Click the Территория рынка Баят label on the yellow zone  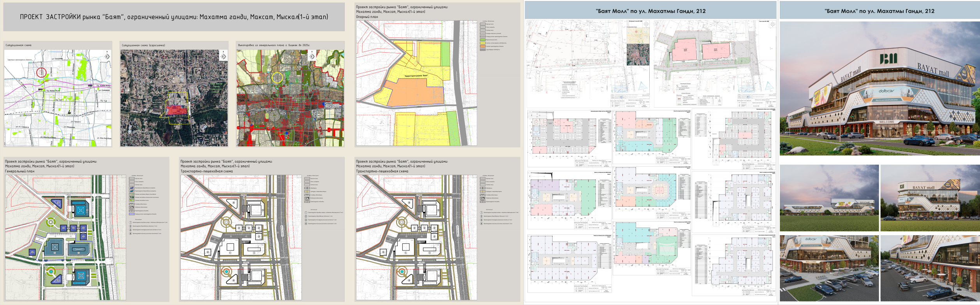point(416,76)
